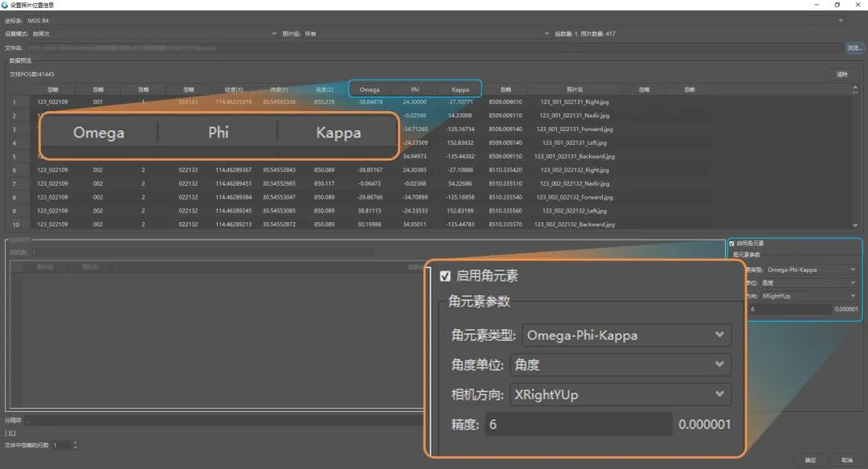
Task: Click the 高度(Z) column header
Action: click(x=325, y=89)
